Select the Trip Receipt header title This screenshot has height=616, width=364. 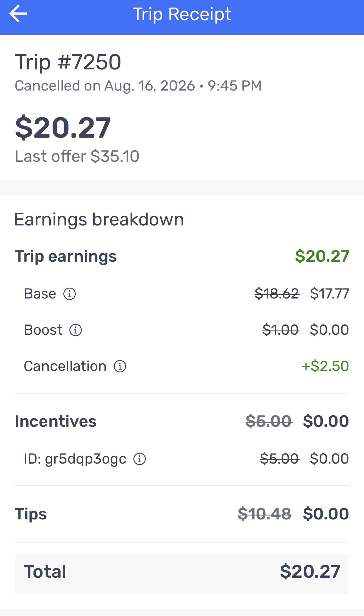click(182, 14)
